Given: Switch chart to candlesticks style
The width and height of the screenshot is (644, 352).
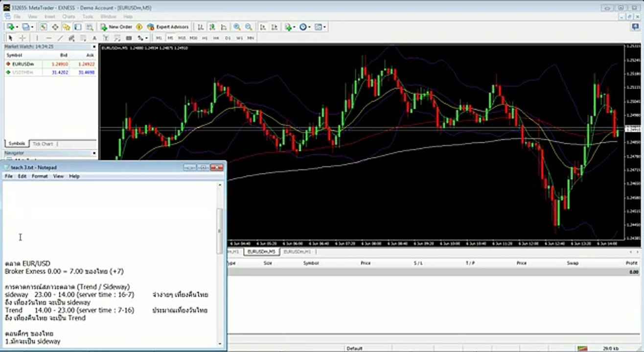Looking at the screenshot, I should [212, 27].
